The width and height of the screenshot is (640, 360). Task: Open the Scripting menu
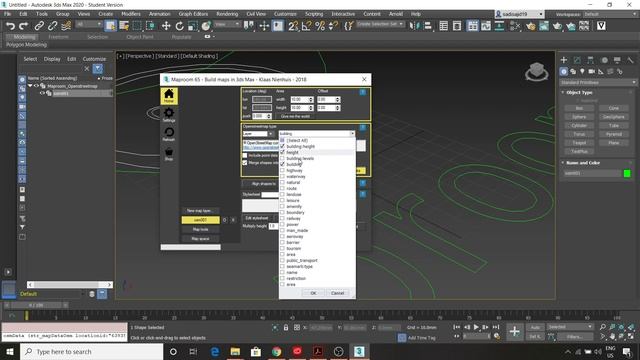314,14
